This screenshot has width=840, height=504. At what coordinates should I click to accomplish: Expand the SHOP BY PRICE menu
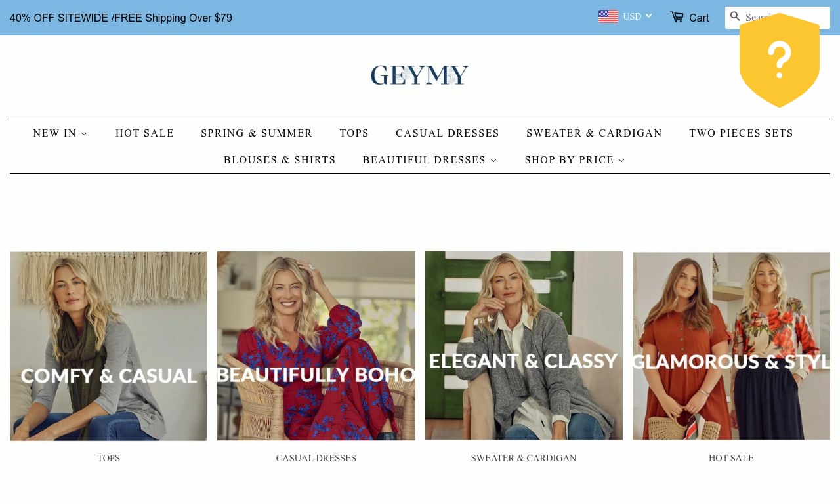tap(575, 160)
